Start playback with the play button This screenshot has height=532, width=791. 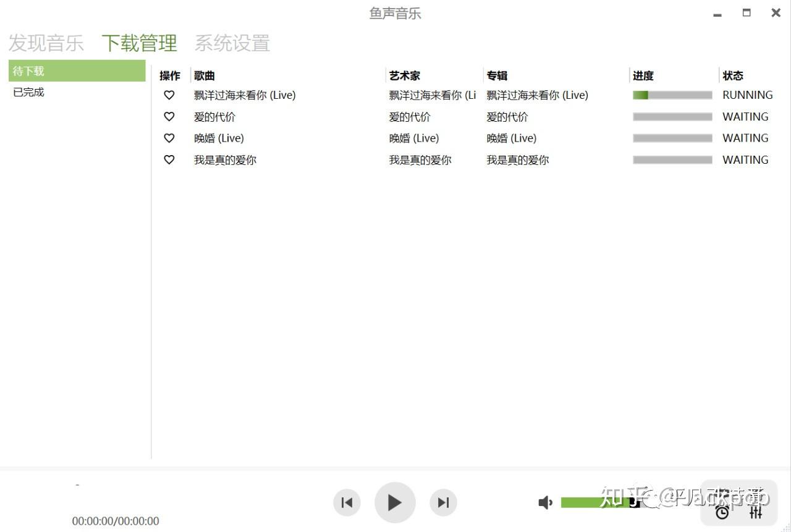(395, 502)
